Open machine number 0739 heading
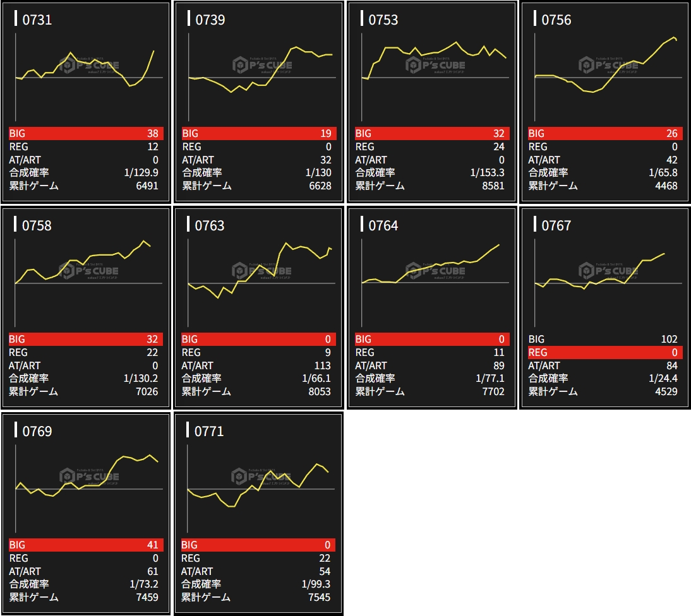This screenshot has width=691, height=616. coord(210,20)
